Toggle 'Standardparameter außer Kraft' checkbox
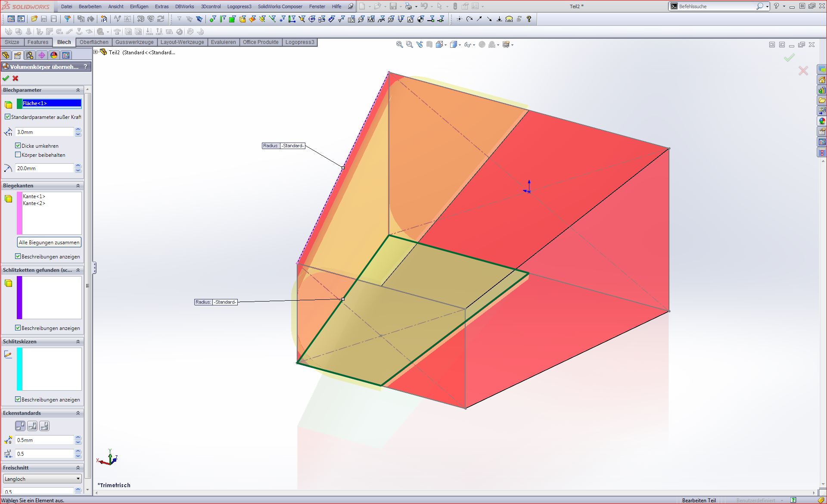Image resolution: width=827 pixels, height=504 pixels. pos(7,117)
